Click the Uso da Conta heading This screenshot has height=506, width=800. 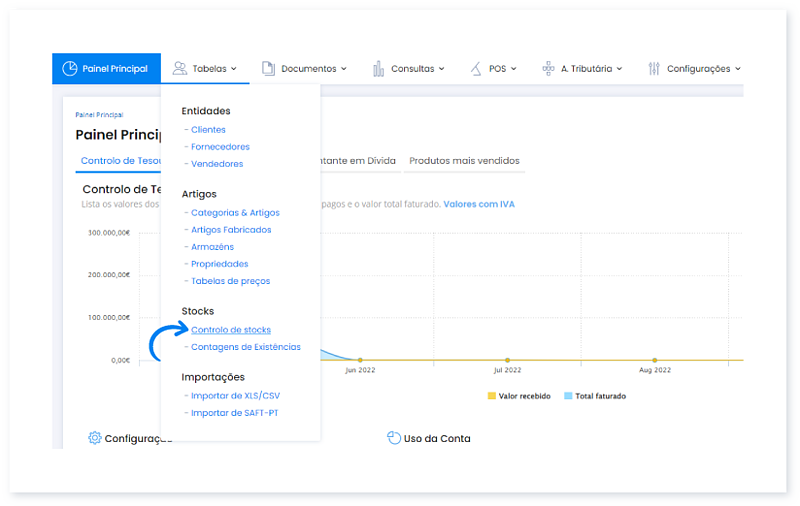click(437, 438)
